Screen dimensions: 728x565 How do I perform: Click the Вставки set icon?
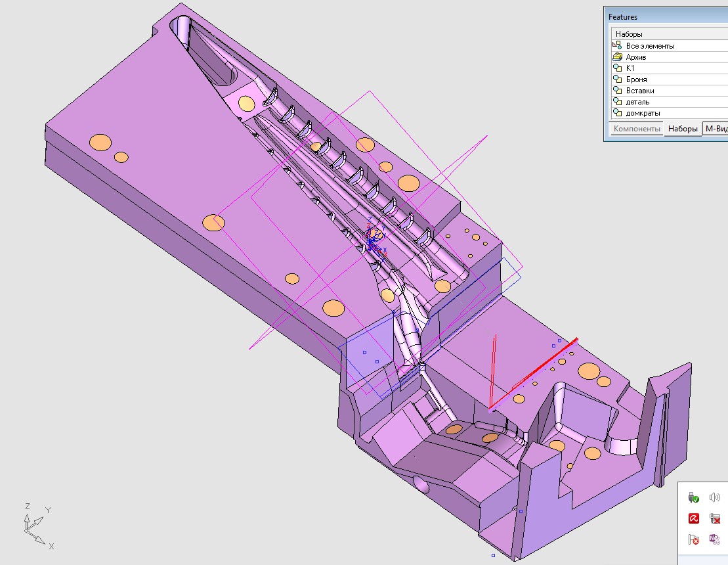617,90
